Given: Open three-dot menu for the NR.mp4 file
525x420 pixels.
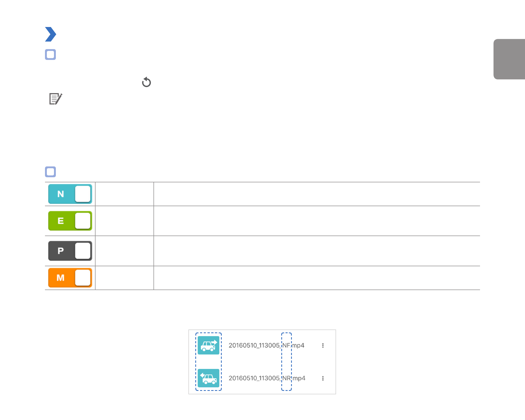Looking at the screenshot, I should [x=323, y=378].
